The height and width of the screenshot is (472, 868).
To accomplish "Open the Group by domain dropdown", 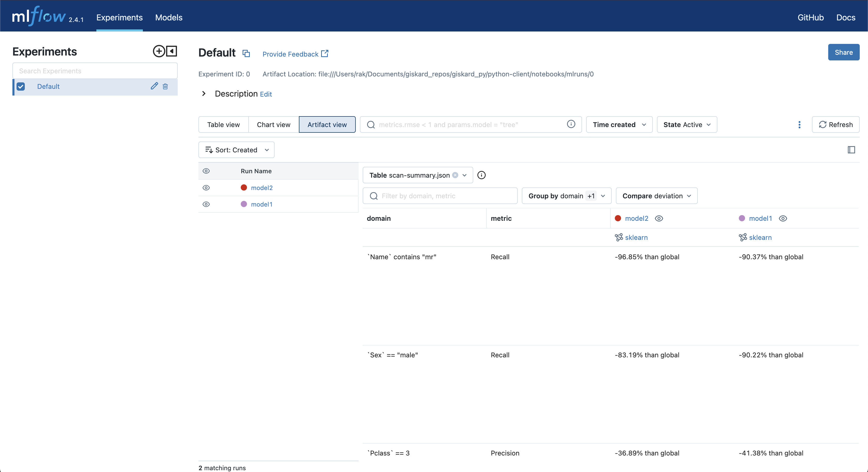I will [567, 196].
